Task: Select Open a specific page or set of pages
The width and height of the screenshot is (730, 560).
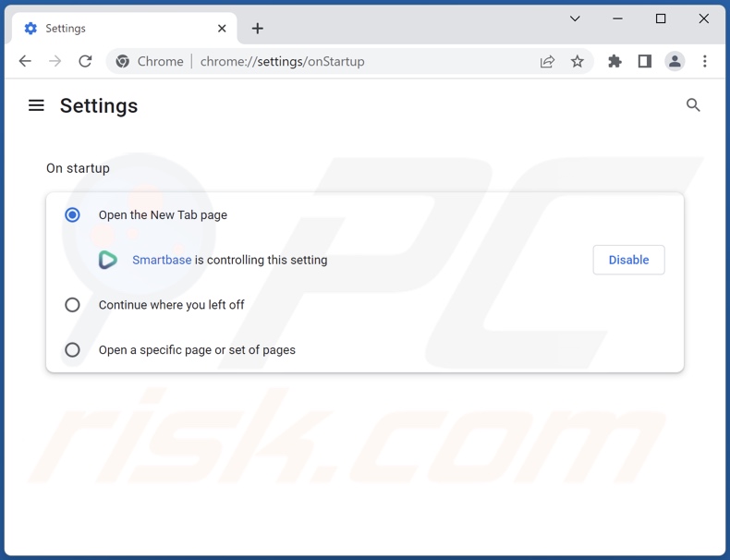Action: point(72,349)
